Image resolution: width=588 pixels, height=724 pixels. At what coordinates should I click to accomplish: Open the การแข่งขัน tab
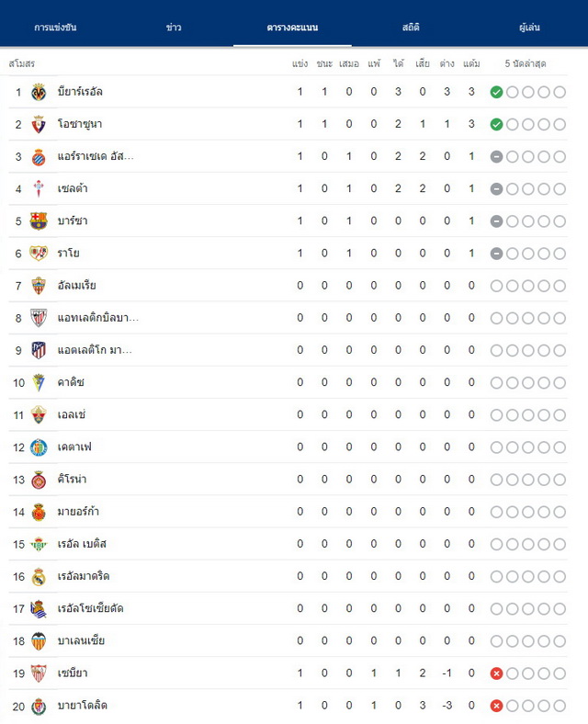coord(55,28)
